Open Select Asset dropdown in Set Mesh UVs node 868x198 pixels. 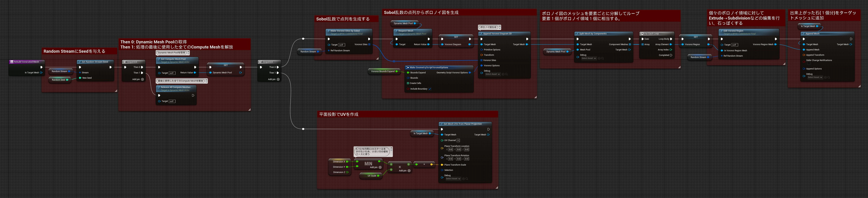(x=453, y=179)
